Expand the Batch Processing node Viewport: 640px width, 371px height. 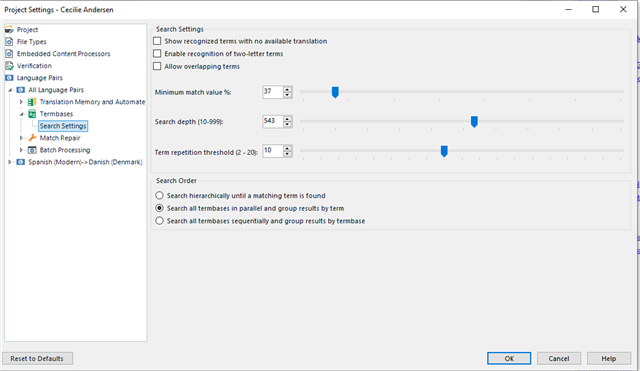coord(21,150)
